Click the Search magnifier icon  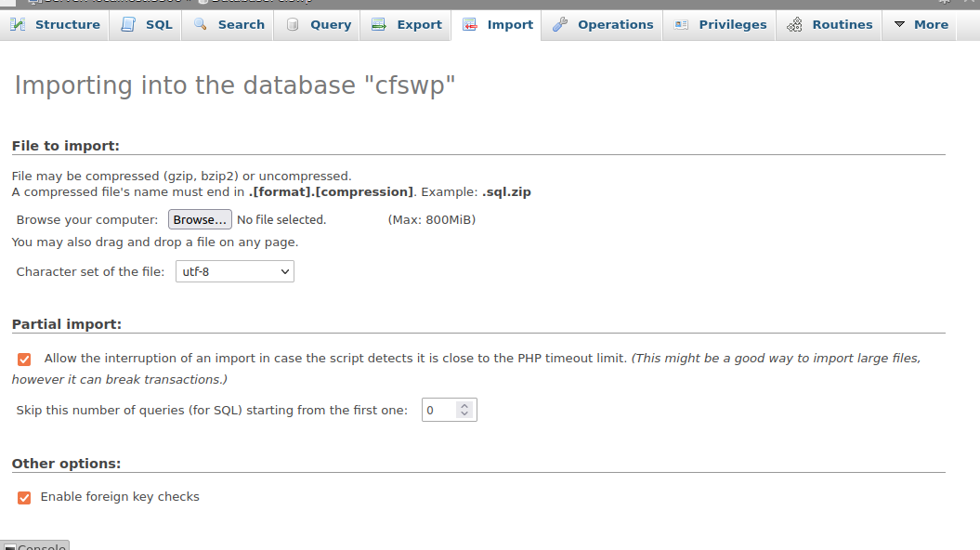[200, 24]
